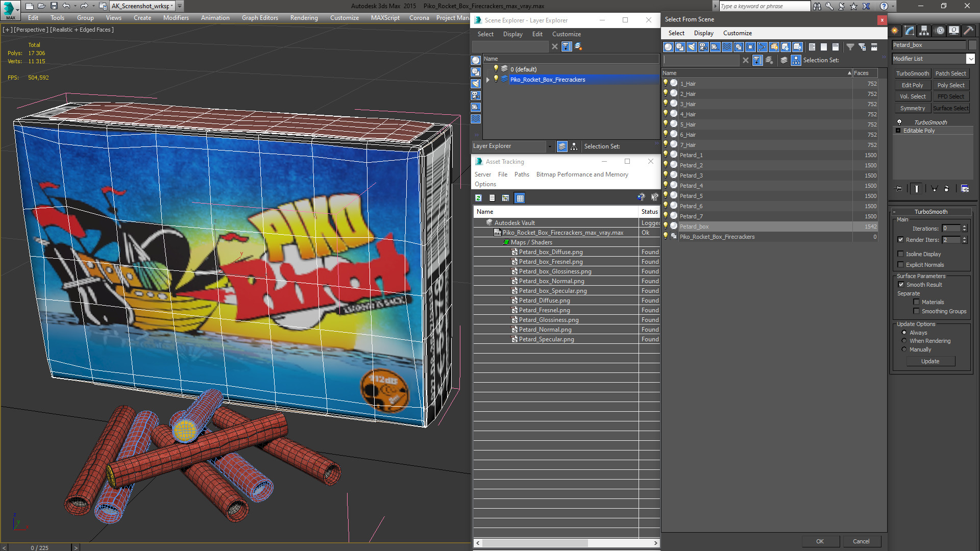Toggle visibility bulb of 1_Hair row
Screen dimensions: 980x551
coord(666,83)
